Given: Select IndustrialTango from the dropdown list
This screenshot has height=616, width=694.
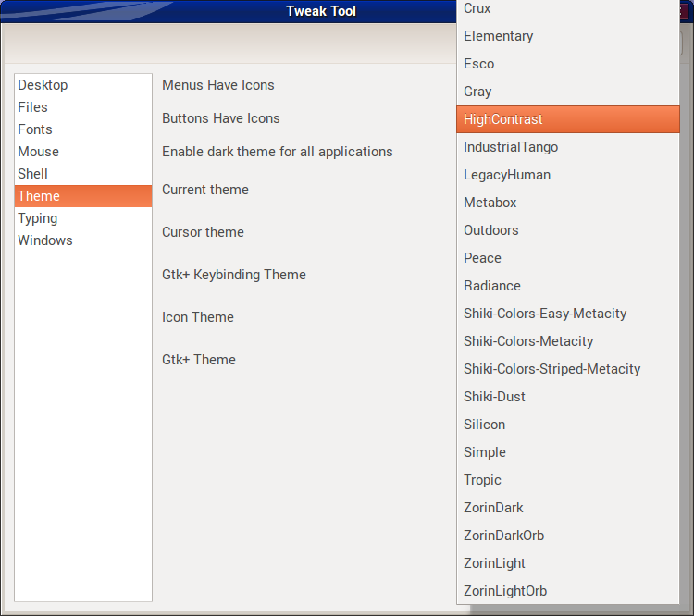Looking at the screenshot, I should (x=511, y=147).
